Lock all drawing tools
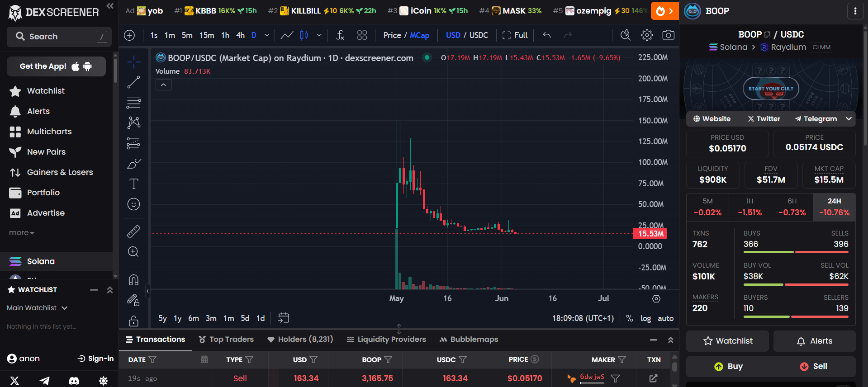This screenshot has height=387, width=868. click(133, 321)
